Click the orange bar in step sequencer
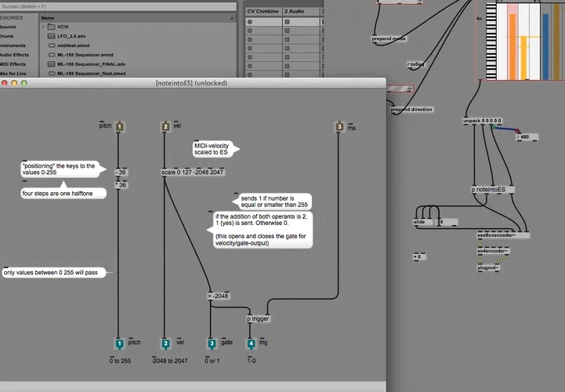 tap(512, 47)
